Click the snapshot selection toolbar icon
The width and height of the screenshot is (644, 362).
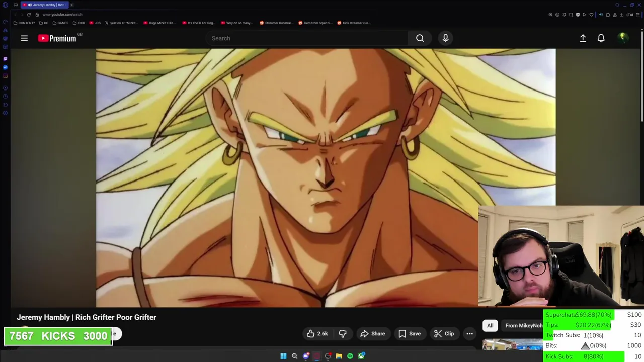pyautogui.click(x=571, y=15)
